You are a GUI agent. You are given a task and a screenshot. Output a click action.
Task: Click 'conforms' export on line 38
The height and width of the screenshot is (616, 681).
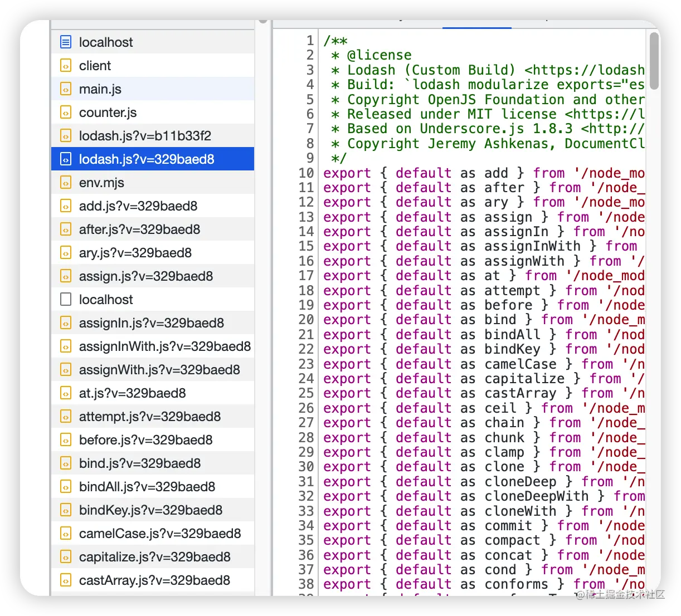point(516,584)
